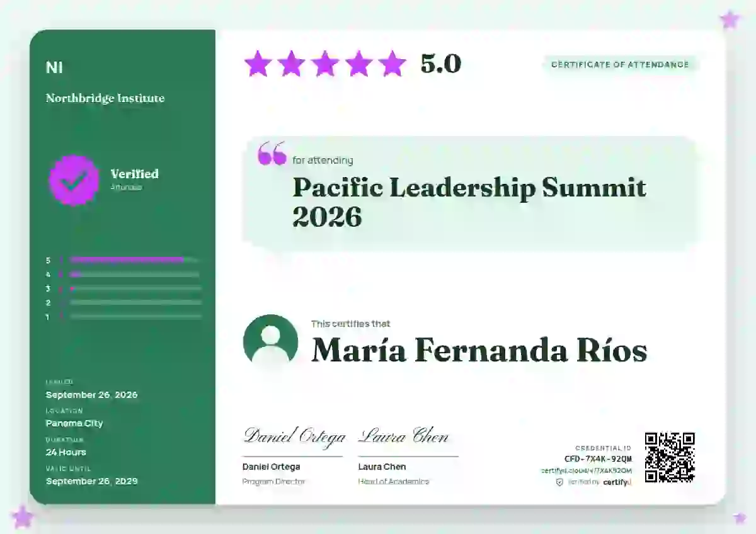The image size is (756, 534).
Task: Click the purple verified checkmark badge
Action: (74, 180)
